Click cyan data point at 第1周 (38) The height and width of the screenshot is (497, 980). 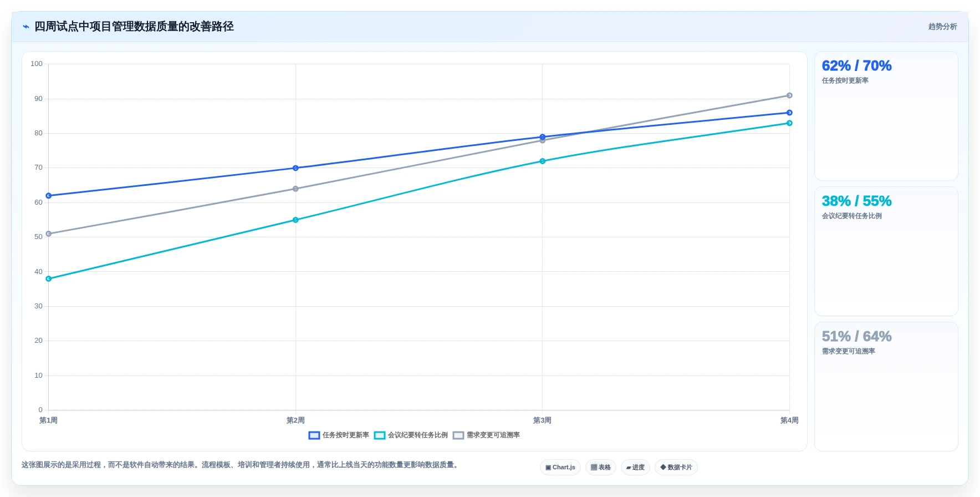coord(49,279)
